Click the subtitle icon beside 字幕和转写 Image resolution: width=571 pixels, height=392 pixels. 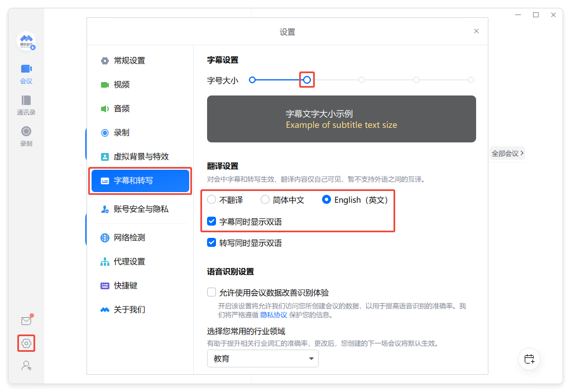[105, 181]
